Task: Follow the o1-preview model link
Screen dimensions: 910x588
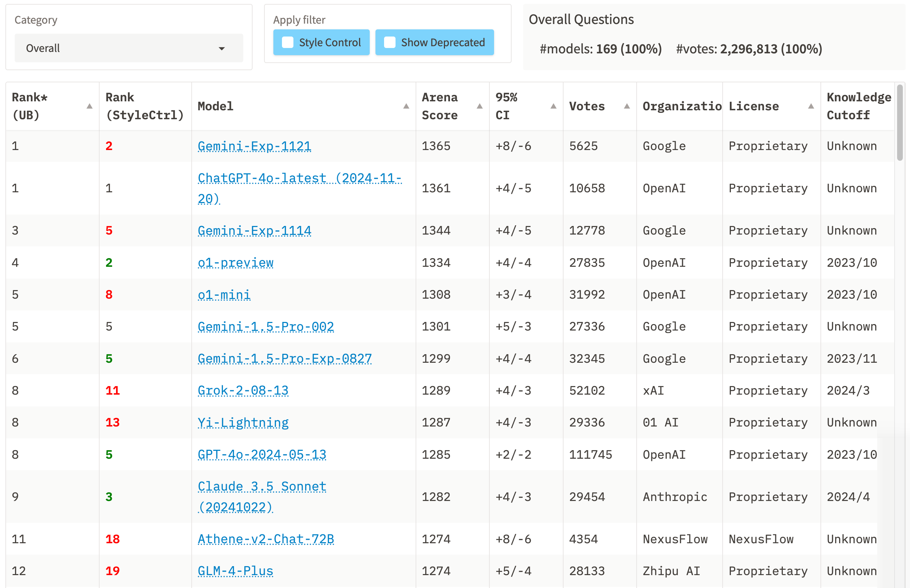Action: tap(235, 263)
